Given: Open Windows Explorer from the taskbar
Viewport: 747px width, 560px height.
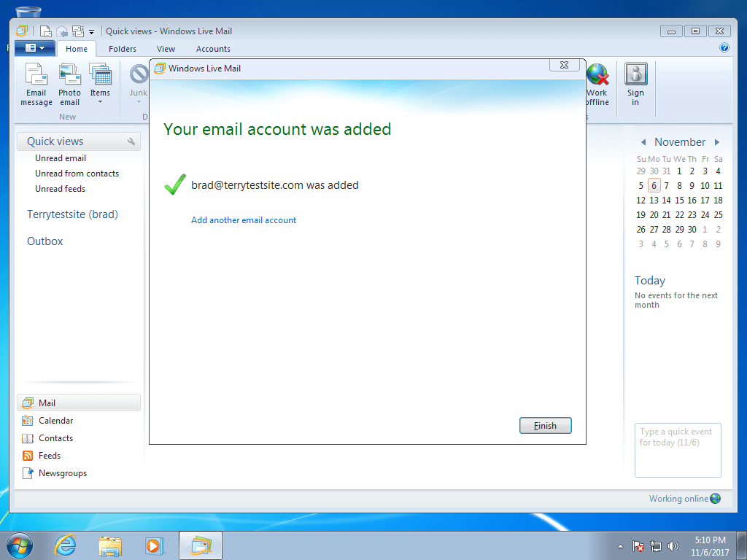Looking at the screenshot, I should point(110,545).
